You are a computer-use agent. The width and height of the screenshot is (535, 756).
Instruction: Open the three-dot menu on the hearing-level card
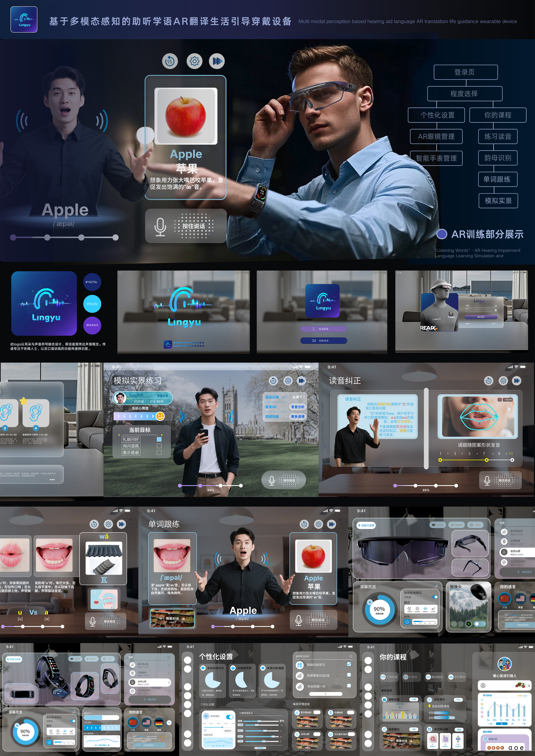coord(52,480)
